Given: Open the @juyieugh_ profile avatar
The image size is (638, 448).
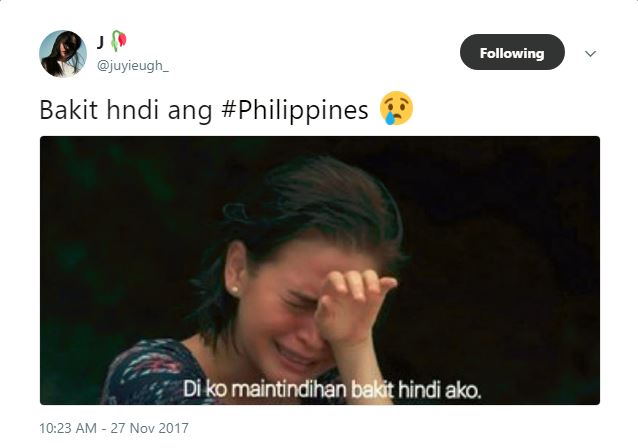Looking at the screenshot, I should [63, 54].
